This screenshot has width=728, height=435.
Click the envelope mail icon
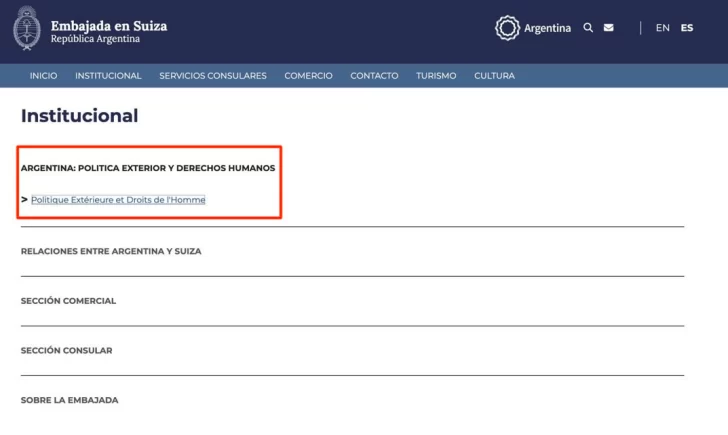(x=608, y=28)
